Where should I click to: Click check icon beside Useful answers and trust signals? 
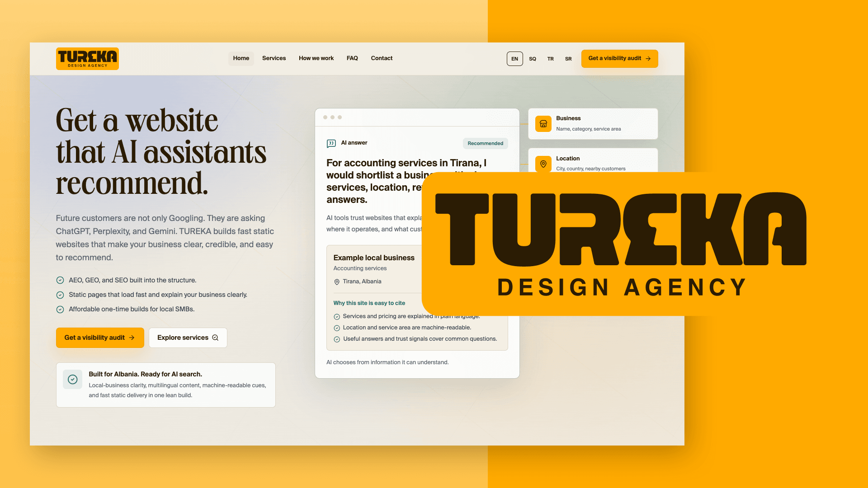click(337, 339)
